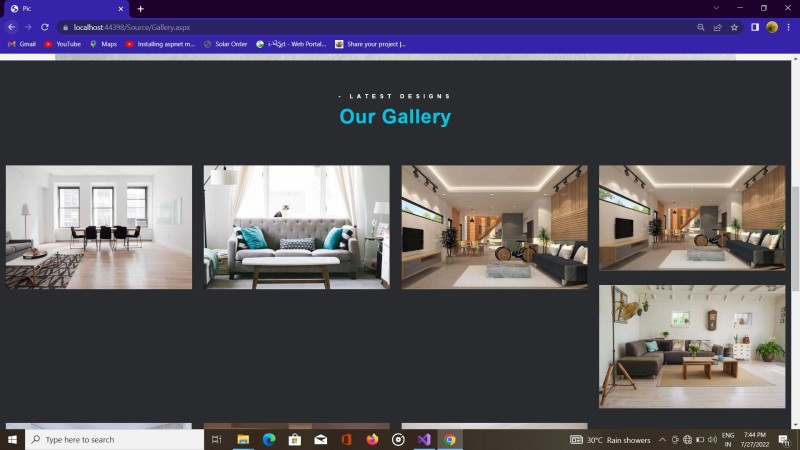Image resolution: width=800 pixels, height=450 pixels.
Task: Open the Web Portal bookmark
Action: click(x=291, y=44)
